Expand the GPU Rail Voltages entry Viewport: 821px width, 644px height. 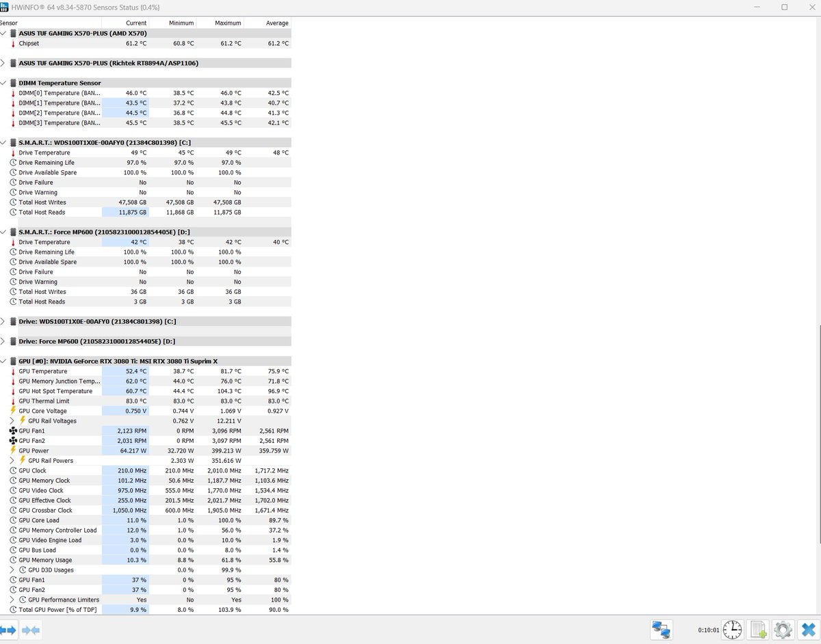point(12,420)
